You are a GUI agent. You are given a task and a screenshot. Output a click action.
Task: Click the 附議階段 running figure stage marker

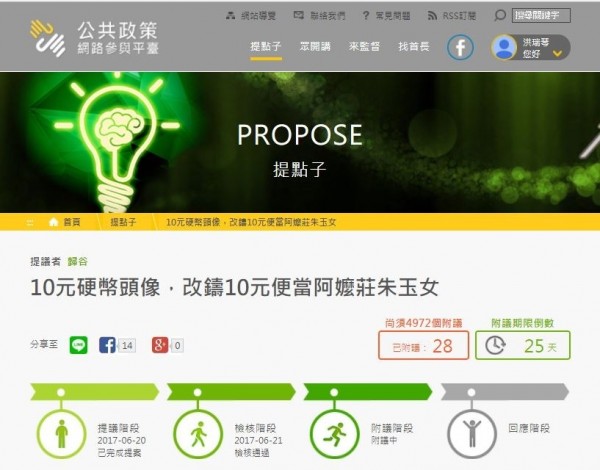coord(334,434)
